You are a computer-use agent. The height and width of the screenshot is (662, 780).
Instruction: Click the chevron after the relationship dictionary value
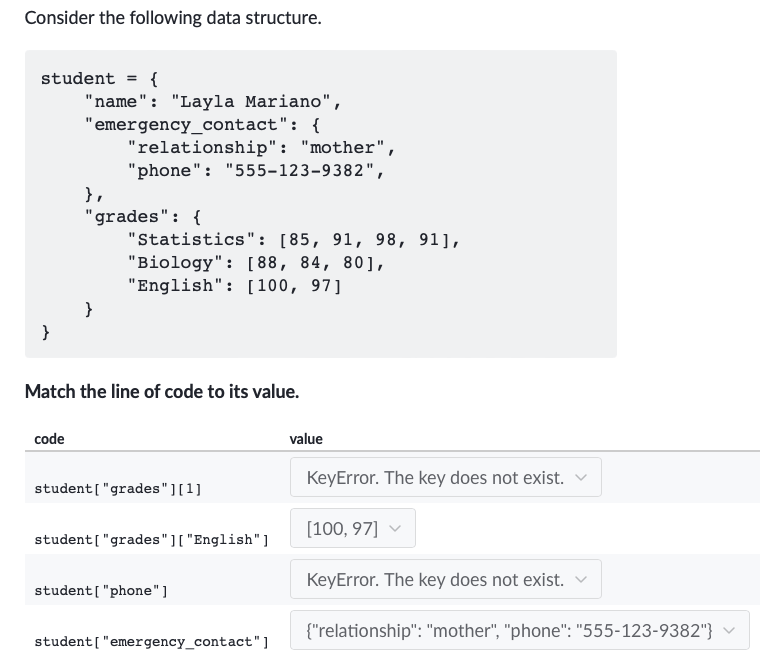click(x=729, y=631)
